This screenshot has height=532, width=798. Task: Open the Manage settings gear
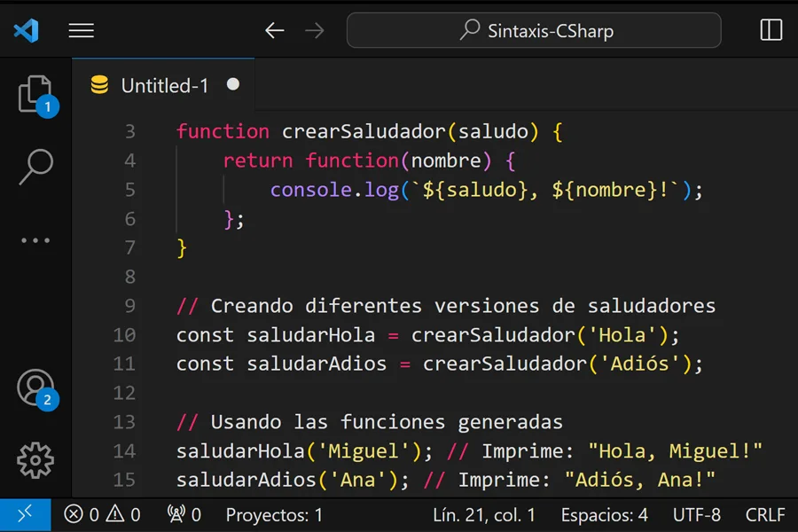click(x=35, y=460)
